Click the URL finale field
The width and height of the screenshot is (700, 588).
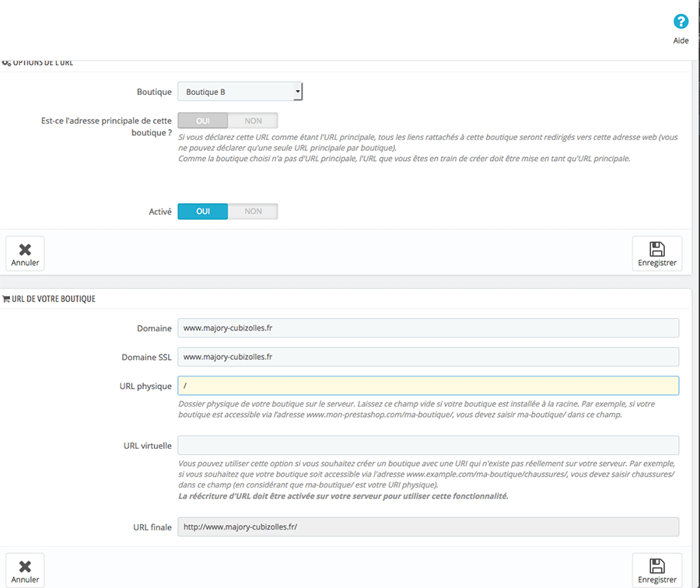pos(428,527)
